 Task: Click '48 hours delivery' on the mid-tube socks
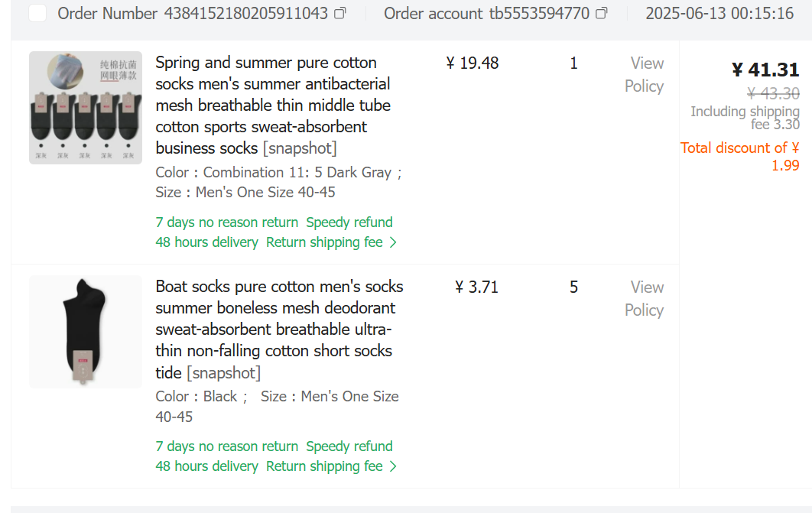(206, 242)
